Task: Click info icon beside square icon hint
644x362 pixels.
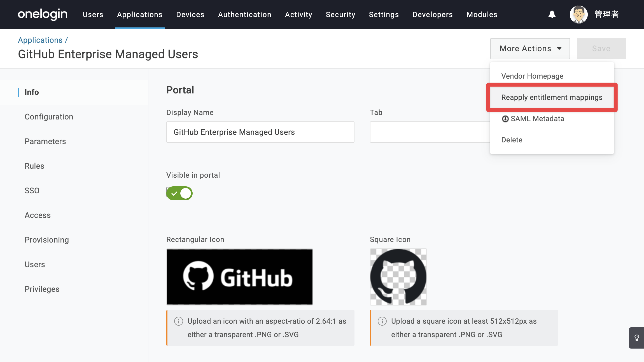Action: [382, 321]
